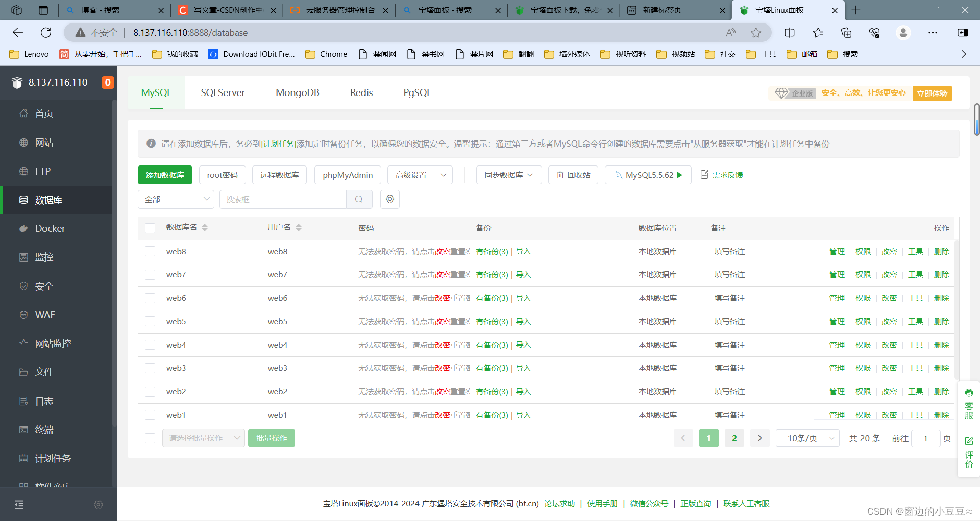This screenshot has width=980, height=521.
Task: Open 请选择批量操作 dropdown
Action: point(204,438)
